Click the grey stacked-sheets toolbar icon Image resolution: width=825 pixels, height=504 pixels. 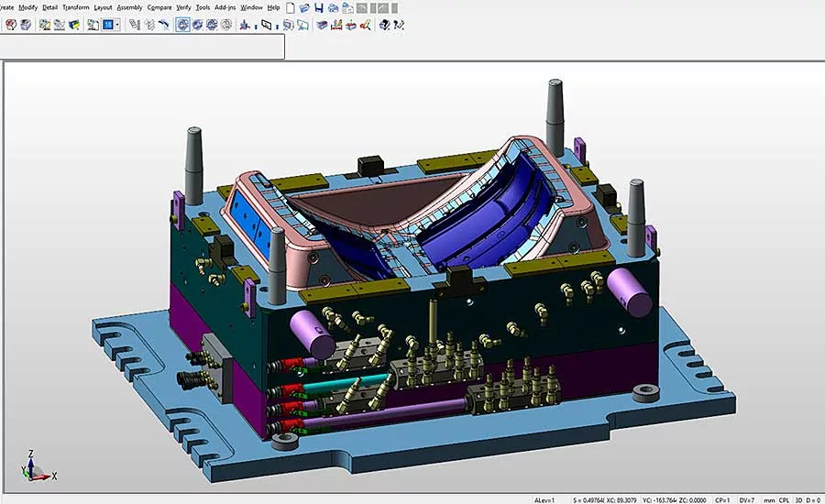[135, 25]
